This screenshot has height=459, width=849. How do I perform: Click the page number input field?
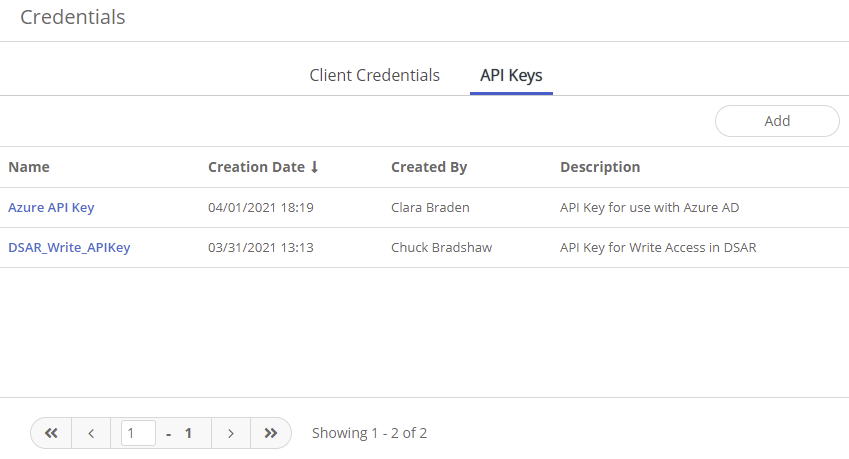tap(139, 433)
